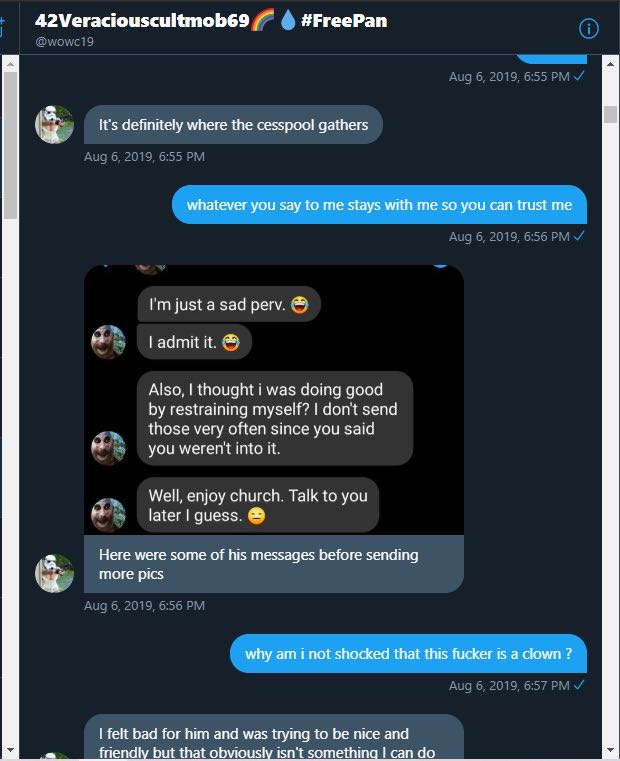Select the 'why am i not shocked' message

408,654
